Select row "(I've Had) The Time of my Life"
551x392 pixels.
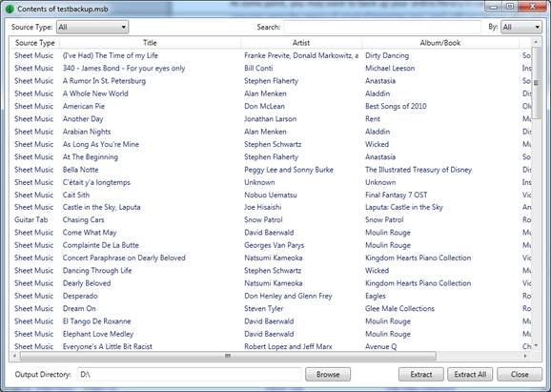click(271, 55)
